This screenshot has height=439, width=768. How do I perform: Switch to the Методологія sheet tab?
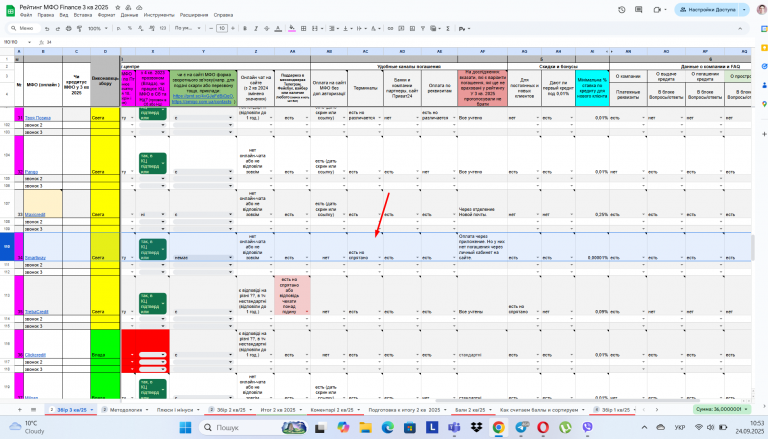125,410
